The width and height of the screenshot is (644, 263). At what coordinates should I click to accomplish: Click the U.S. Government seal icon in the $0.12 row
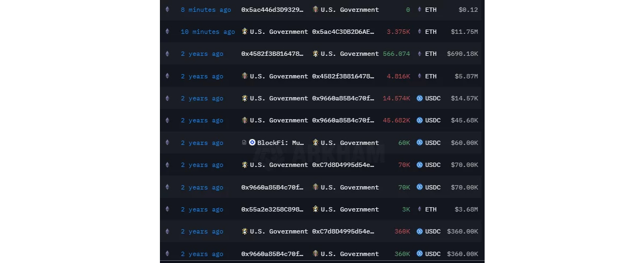pos(316,10)
